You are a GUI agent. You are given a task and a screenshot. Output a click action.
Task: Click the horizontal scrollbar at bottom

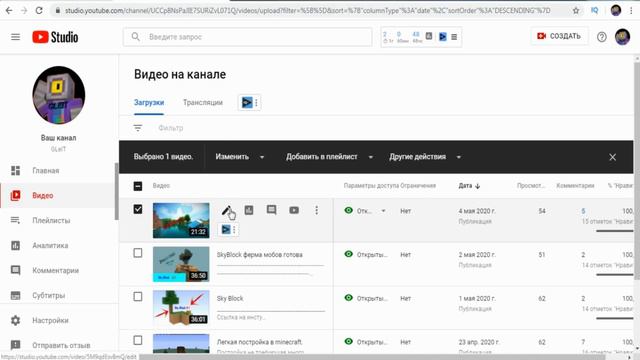[x=371, y=357]
